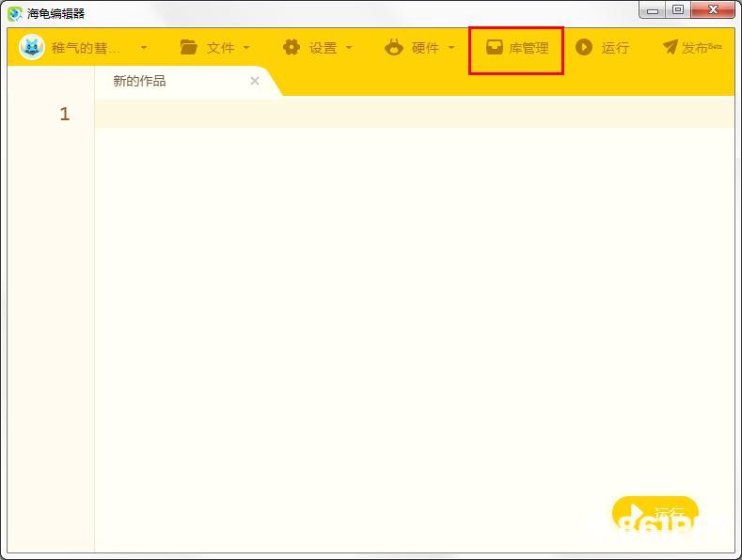Click the 海龟编辑器 title bar app icon
This screenshot has width=742, height=560.
click(x=15, y=14)
